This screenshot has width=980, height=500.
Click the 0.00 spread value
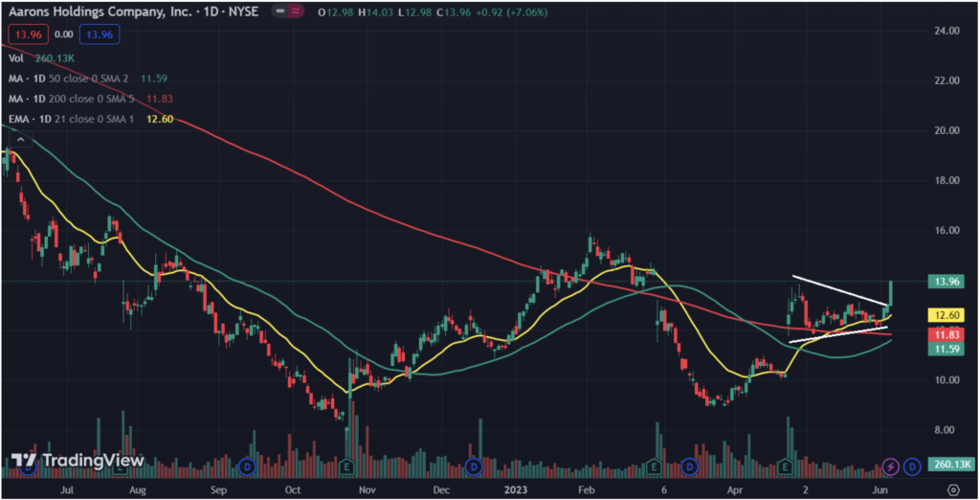64,34
